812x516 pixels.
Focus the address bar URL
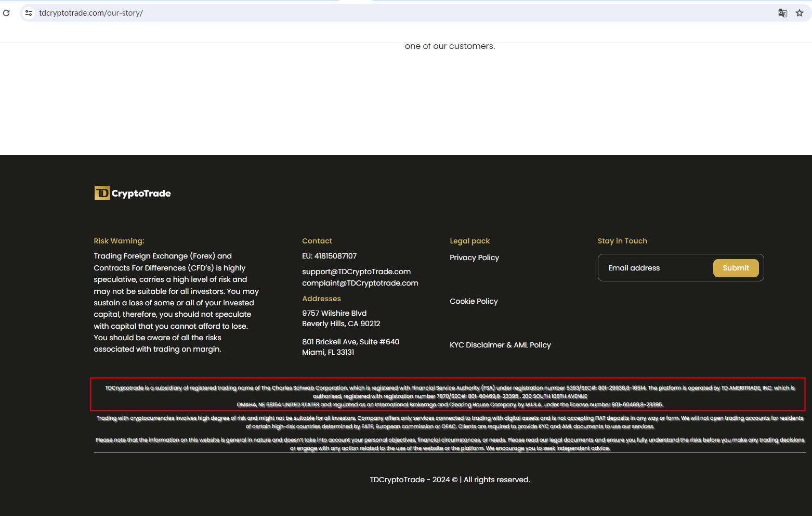[91, 13]
